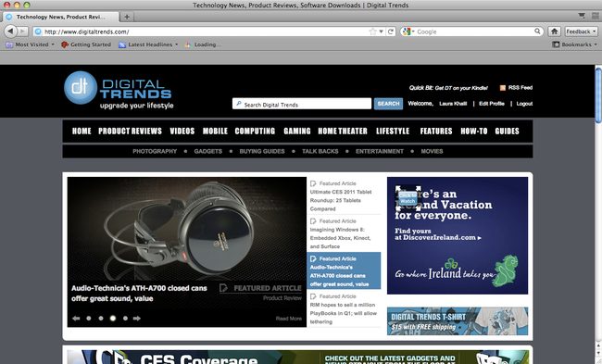Open the Product Reviews navigation menu
Image resolution: width=602 pixels, height=364 pixels.
(x=131, y=131)
